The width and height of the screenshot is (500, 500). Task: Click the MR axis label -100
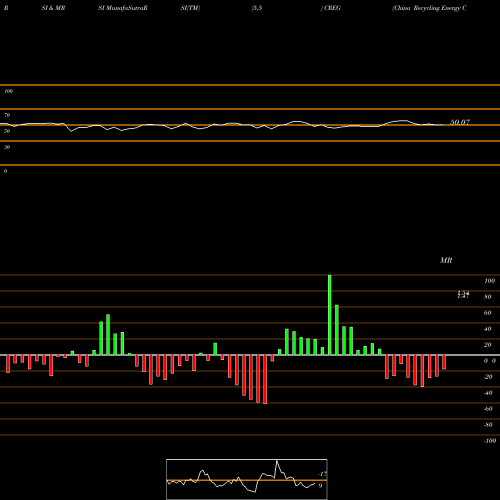490,441
